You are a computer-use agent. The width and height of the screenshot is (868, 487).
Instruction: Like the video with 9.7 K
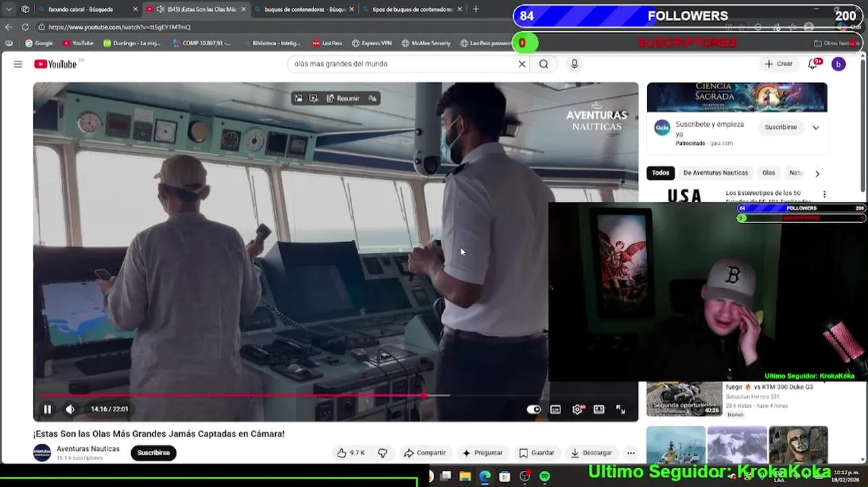351,453
